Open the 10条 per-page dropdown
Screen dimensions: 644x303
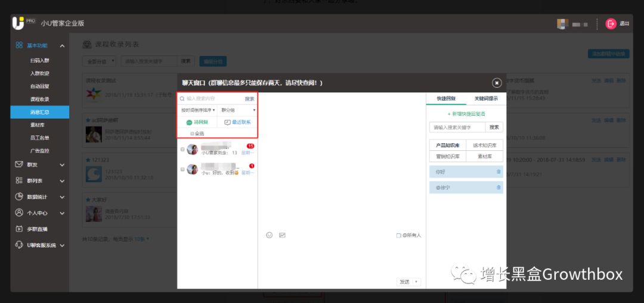click(x=142, y=239)
